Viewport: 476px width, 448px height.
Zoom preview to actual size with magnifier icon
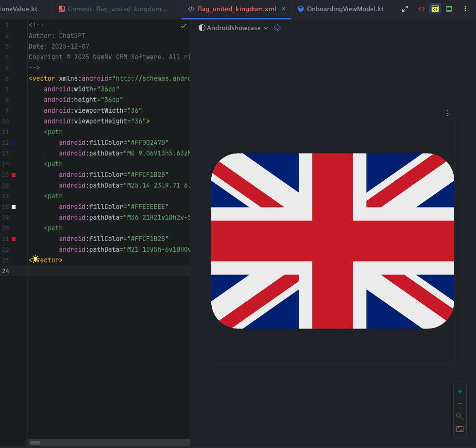tap(459, 416)
